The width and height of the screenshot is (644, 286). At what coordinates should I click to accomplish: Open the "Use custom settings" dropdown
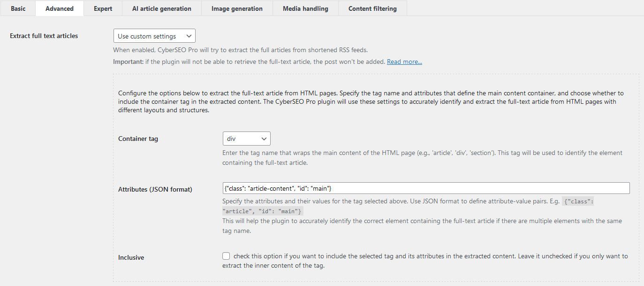(x=154, y=35)
